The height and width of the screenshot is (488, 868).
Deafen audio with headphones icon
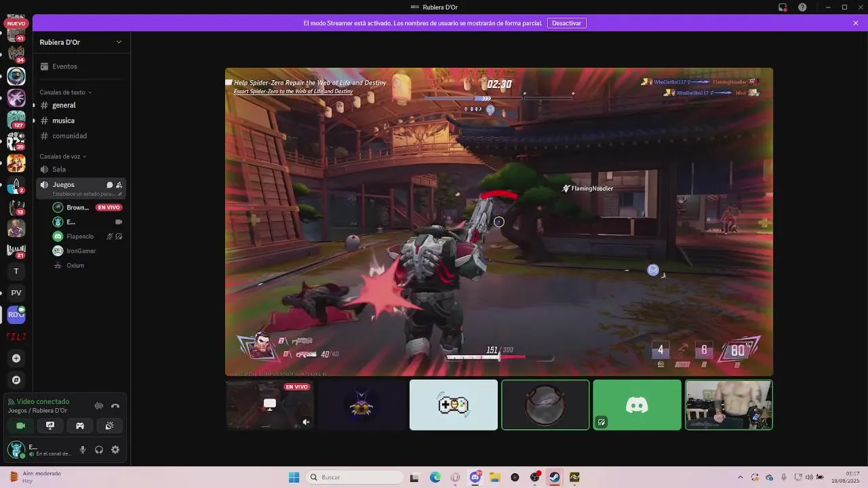99,449
